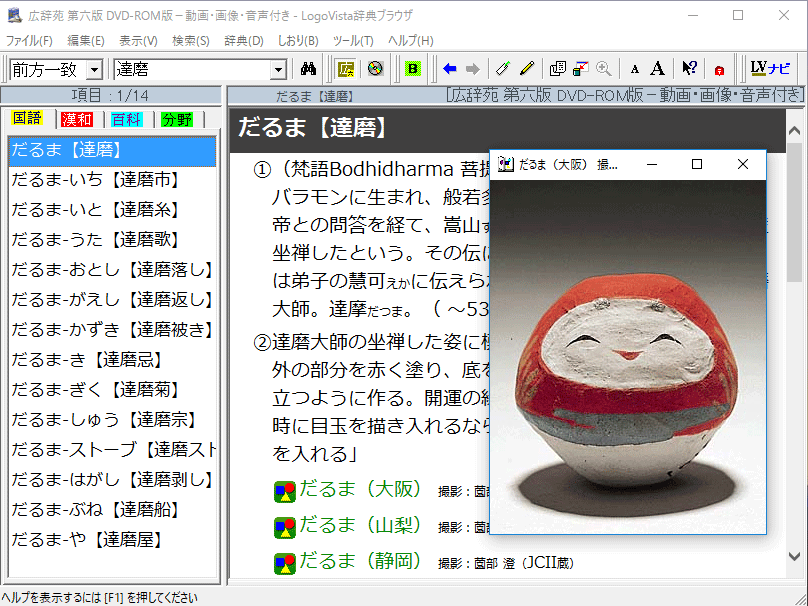
Task: Select the だるま-ストーブ entry
Action: tap(112, 449)
